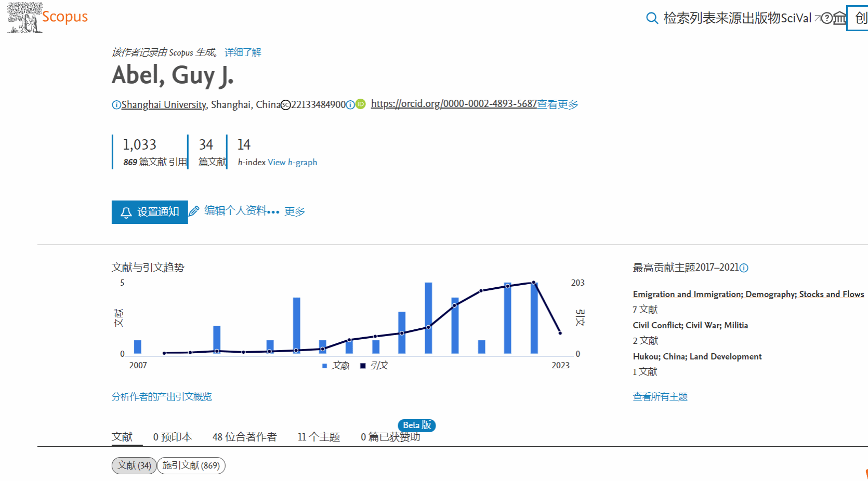The height and width of the screenshot is (481, 868).
Task: Open 查看更多 next to ORCID link
Action: tap(558, 104)
